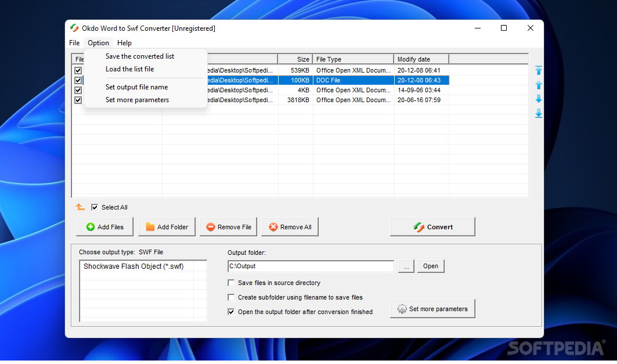
Task: Sort by the File Type column header
Action: point(353,59)
